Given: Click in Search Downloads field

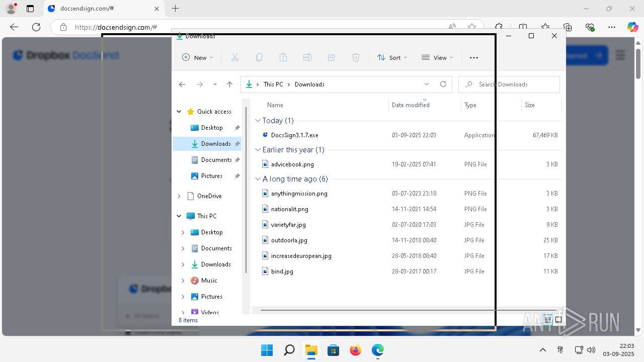Looking at the screenshot, I should pos(509,84).
